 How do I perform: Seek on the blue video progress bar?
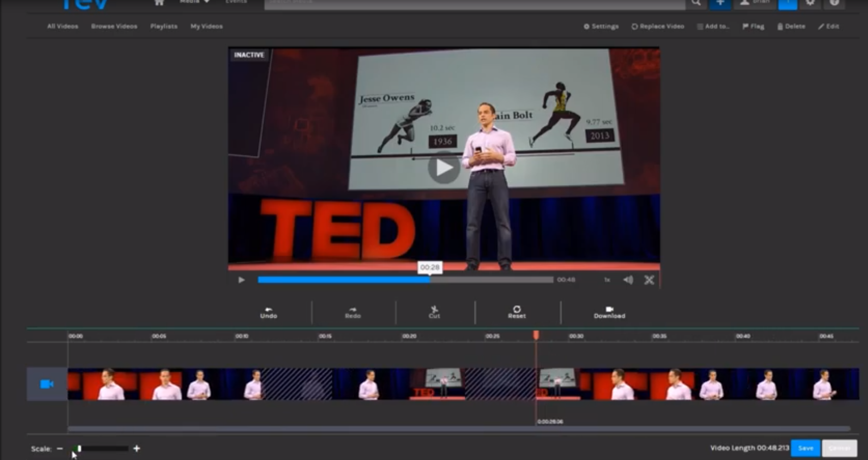[x=405, y=280]
